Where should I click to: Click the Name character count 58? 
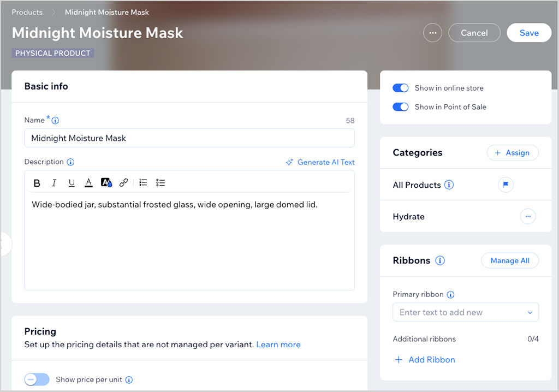tap(350, 121)
